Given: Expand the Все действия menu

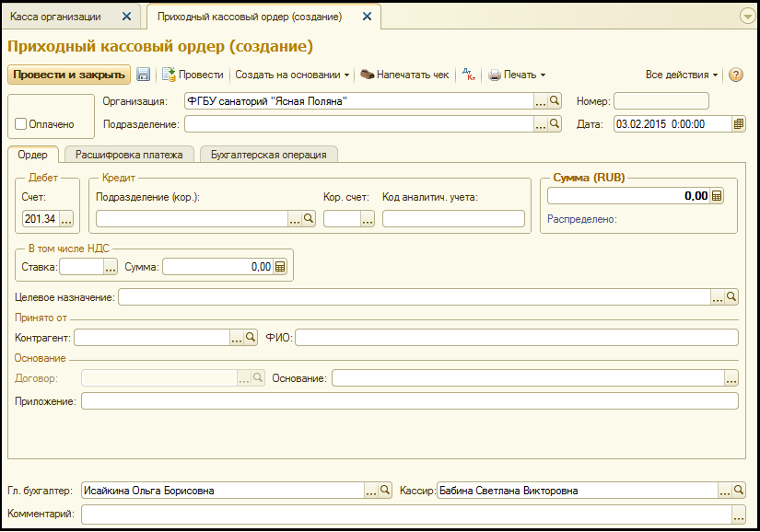Looking at the screenshot, I should (x=682, y=75).
